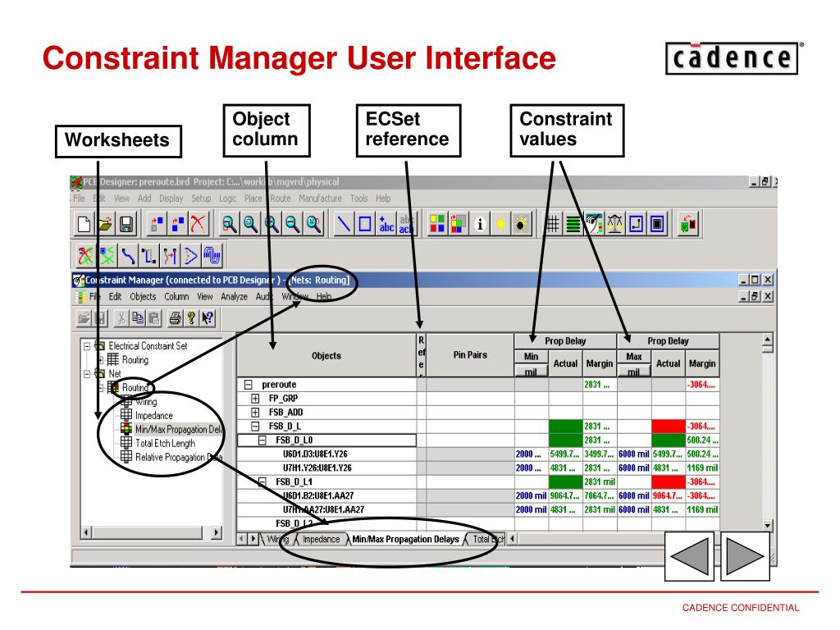Click the Print icon in Constraint Manager toolbar

[176, 318]
